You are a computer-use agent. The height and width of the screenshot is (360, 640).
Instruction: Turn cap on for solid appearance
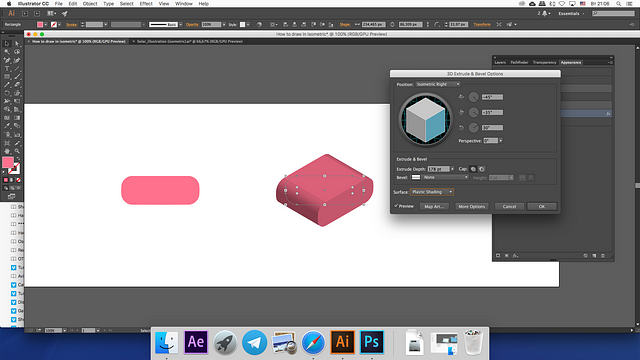(x=473, y=169)
